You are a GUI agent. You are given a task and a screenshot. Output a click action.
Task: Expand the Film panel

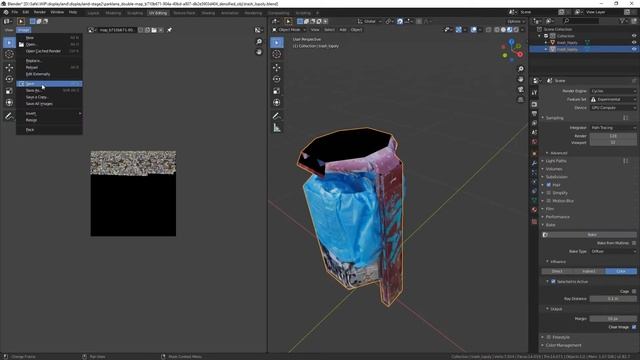pyautogui.click(x=549, y=209)
